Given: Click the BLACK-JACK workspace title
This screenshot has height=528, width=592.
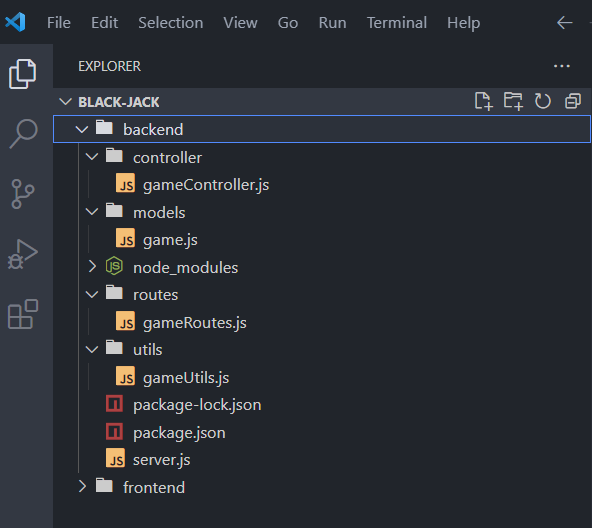Looking at the screenshot, I should click(119, 102).
